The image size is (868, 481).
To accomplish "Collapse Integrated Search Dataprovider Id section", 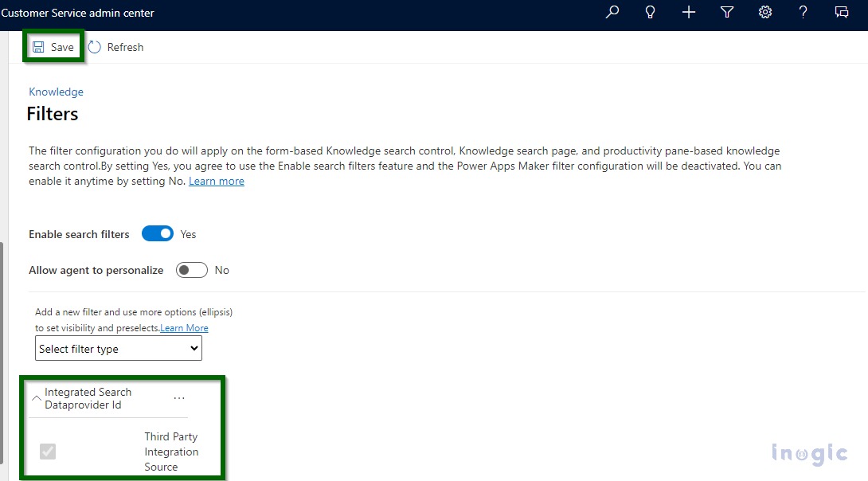I will pyautogui.click(x=37, y=398).
